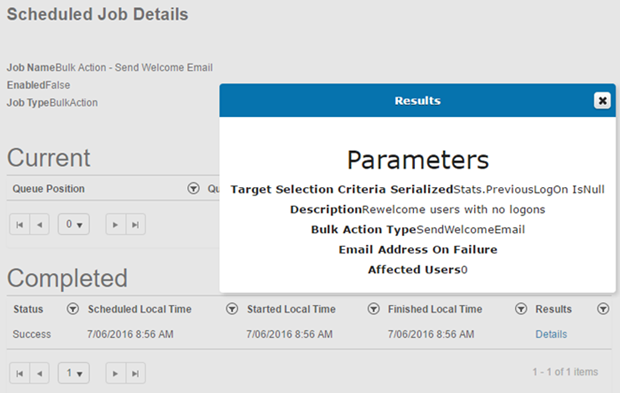
Task: Go to next page in Completed grid
Action: pyautogui.click(x=115, y=373)
